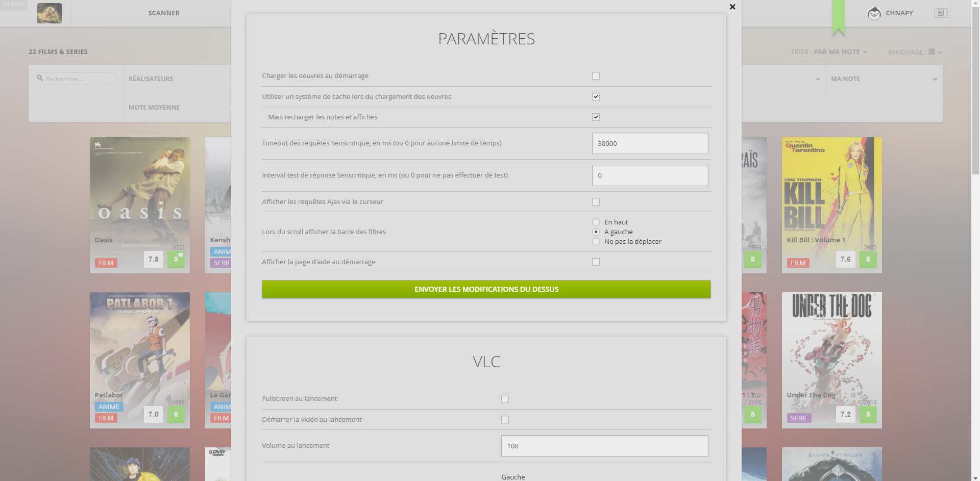Click the search magnifier icon
The height and width of the screenshot is (481, 980).
coord(40,79)
